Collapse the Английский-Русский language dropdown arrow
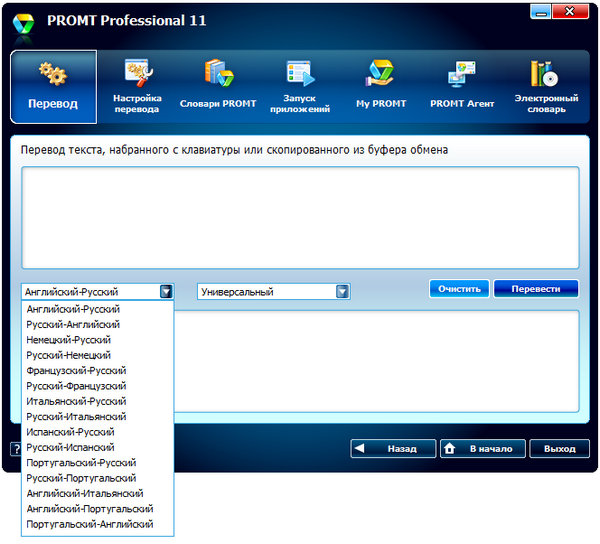Viewport: 600px width, 544px height. [166, 292]
